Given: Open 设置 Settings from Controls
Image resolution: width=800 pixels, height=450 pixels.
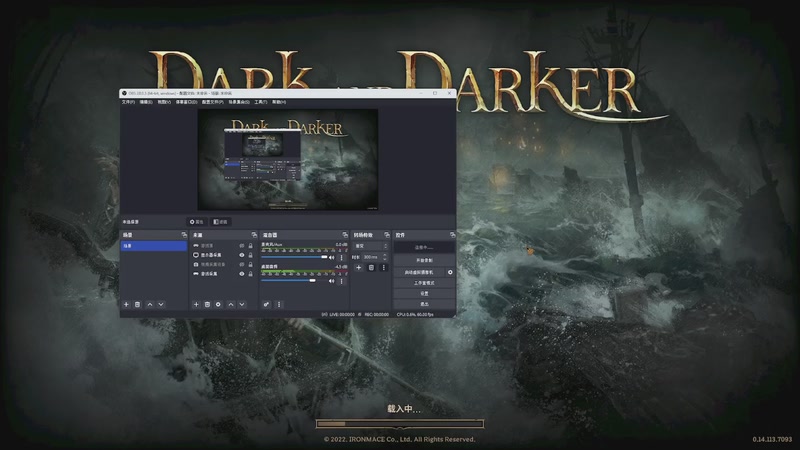Looking at the screenshot, I should 424,294.
